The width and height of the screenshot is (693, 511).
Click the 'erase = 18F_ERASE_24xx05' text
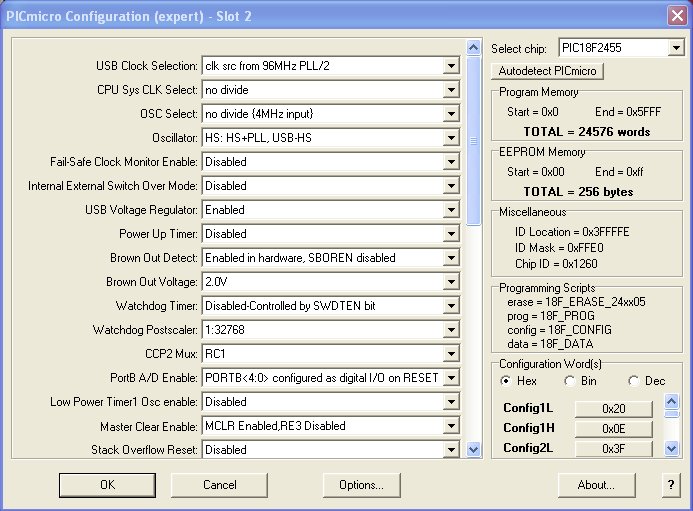pos(576,302)
